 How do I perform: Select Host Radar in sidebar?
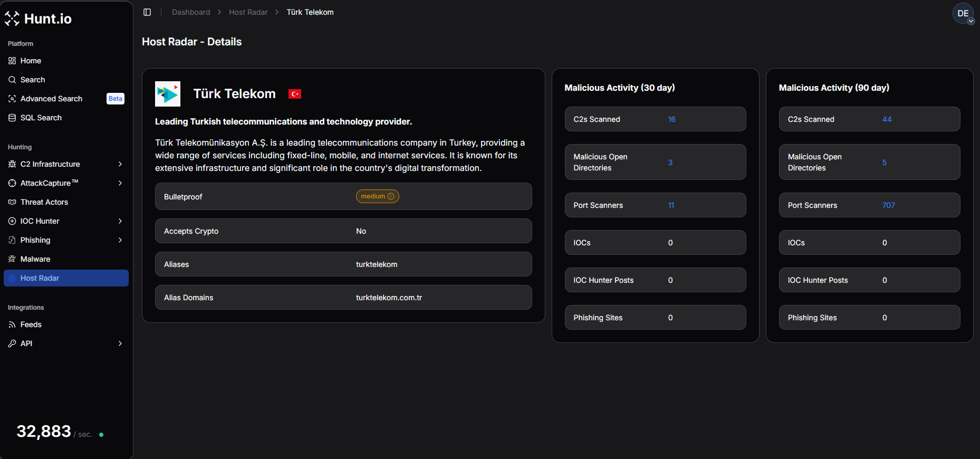(x=66, y=278)
